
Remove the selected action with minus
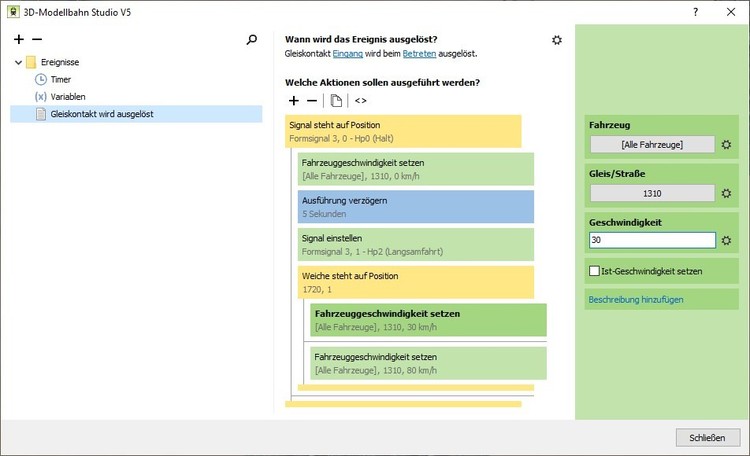point(312,101)
